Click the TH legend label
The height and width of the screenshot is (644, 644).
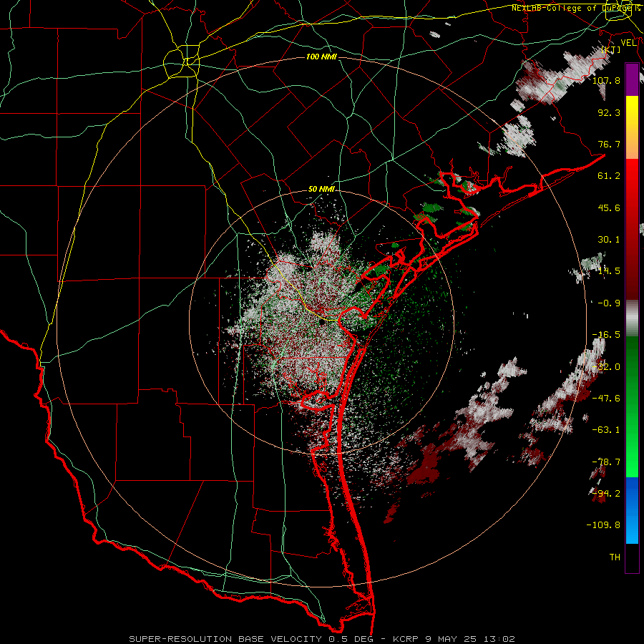point(615,557)
